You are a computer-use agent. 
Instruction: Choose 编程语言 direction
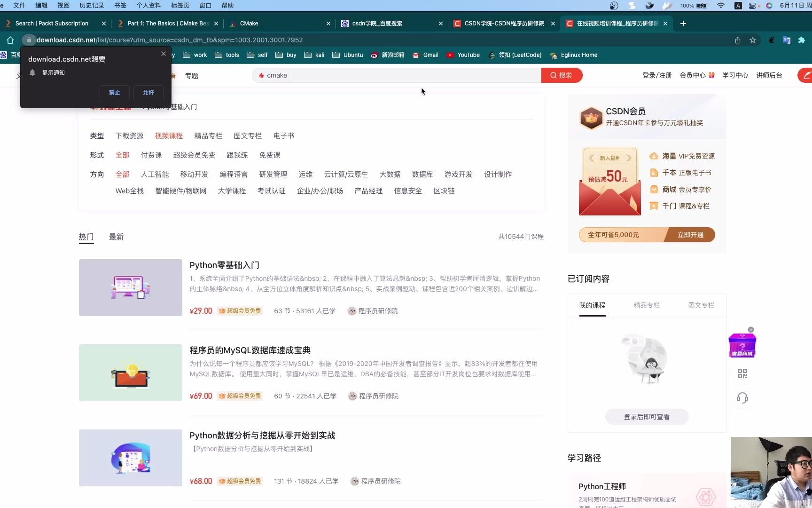[234, 175]
